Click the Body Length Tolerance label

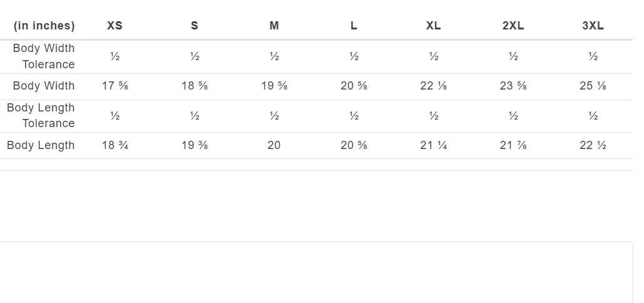coord(41,115)
